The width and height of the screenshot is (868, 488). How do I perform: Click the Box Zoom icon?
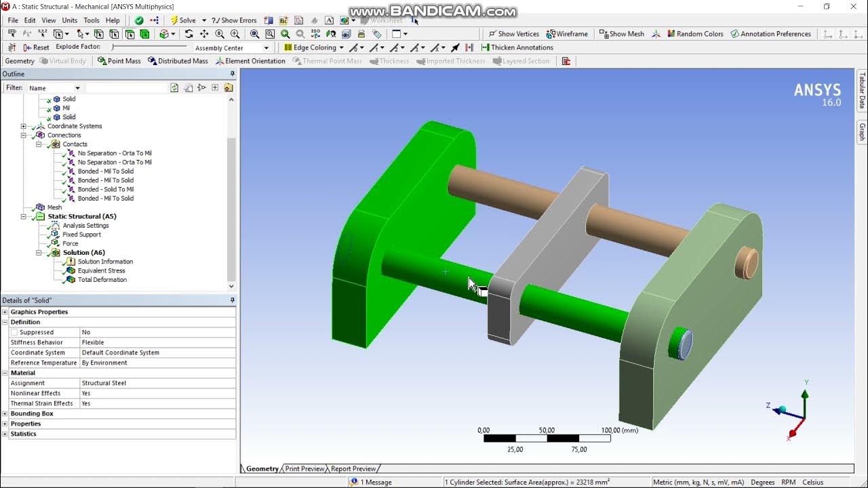pos(235,34)
